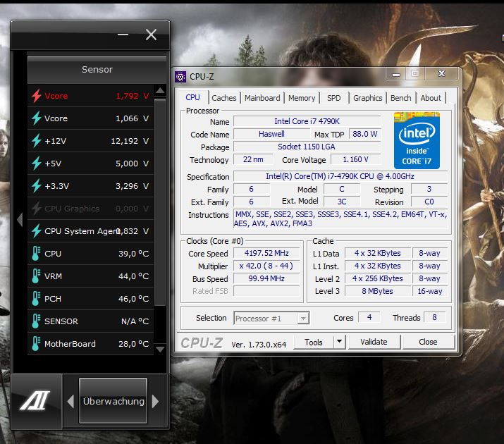504x444 pixels.
Task: Close the Sensor monitoring window
Action: 151,35
